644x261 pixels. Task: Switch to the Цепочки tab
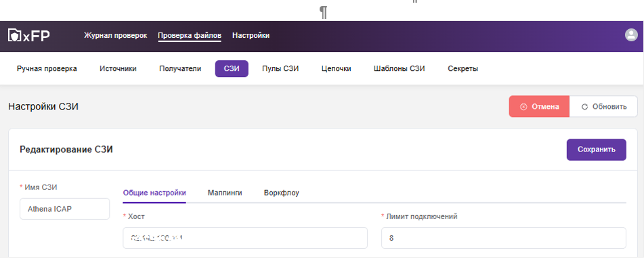click(x=337, y=69)
